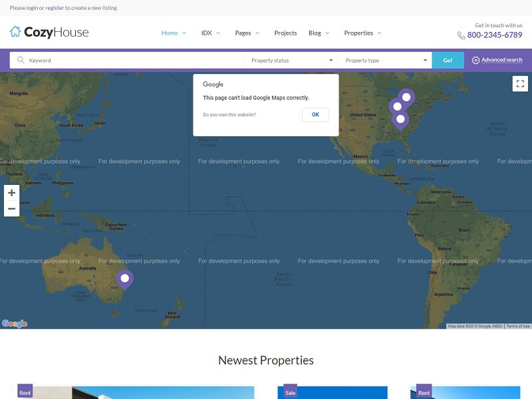Viewport: 532px width, 399px height.
Task: Click the login link
Action: point(32,8)
